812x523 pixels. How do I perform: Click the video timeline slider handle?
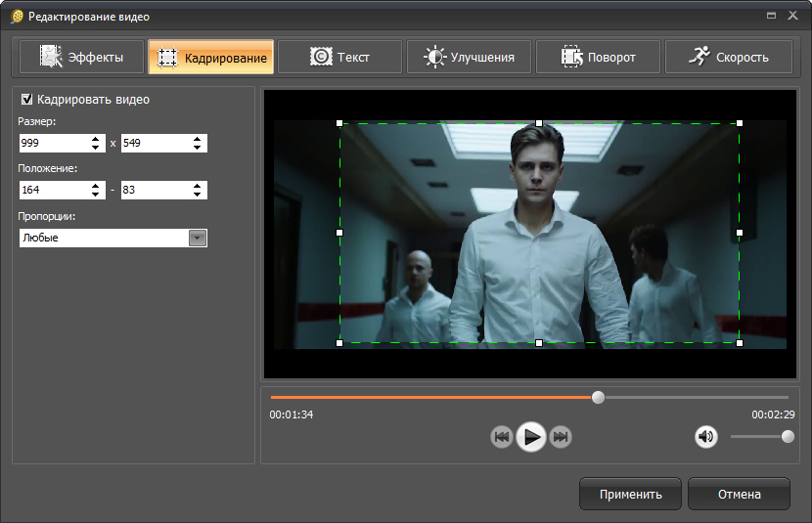point(598,397)
